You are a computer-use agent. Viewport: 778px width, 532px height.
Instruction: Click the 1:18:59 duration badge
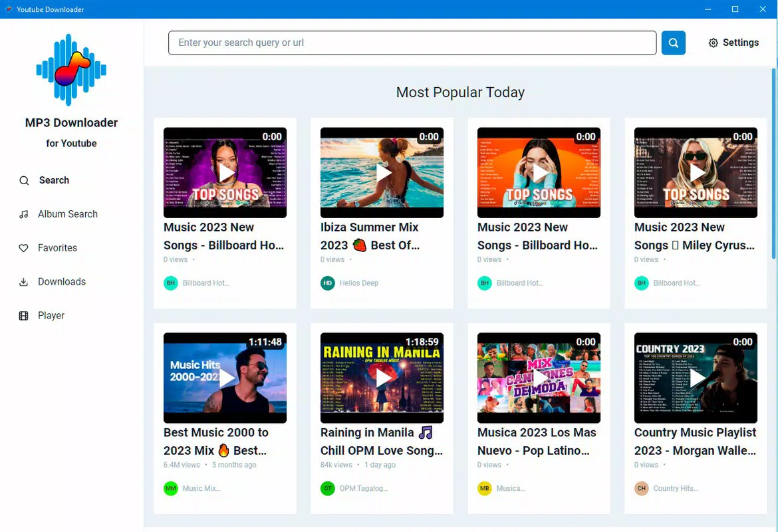pyautogui.click(x=422, y=342)
